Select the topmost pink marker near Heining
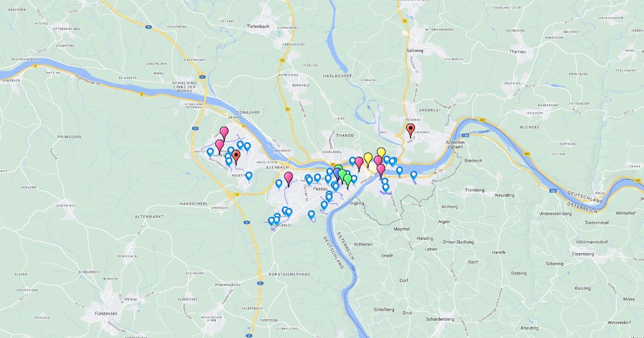The height and width of the screenshot is (338, 644). pyautogui.click(x=224, y=134)
